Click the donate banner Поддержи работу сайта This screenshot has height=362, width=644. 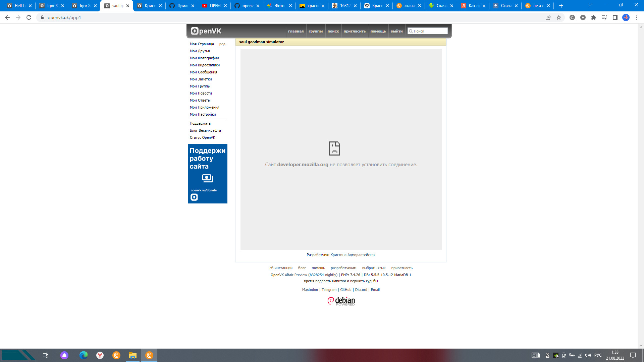click(208, 174)
